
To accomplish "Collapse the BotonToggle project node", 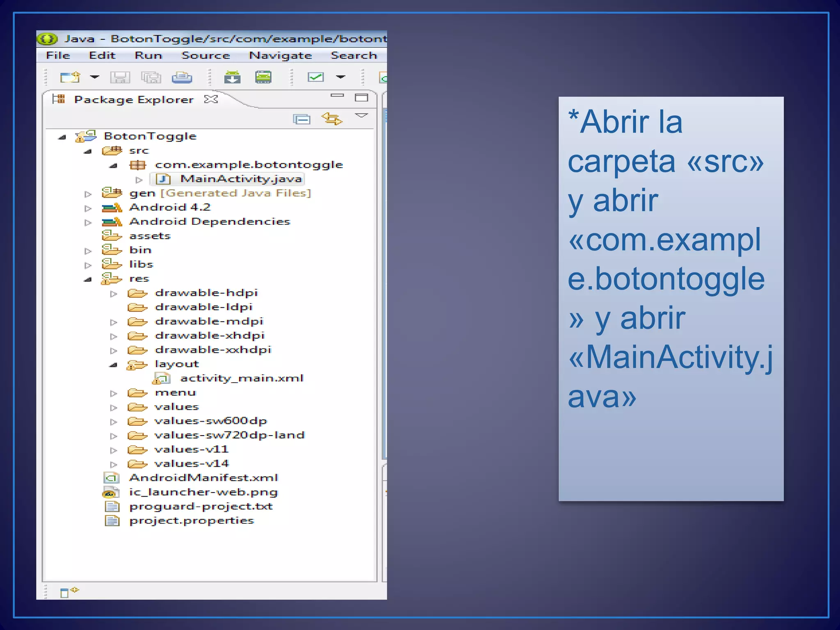I will coord(62,137).
